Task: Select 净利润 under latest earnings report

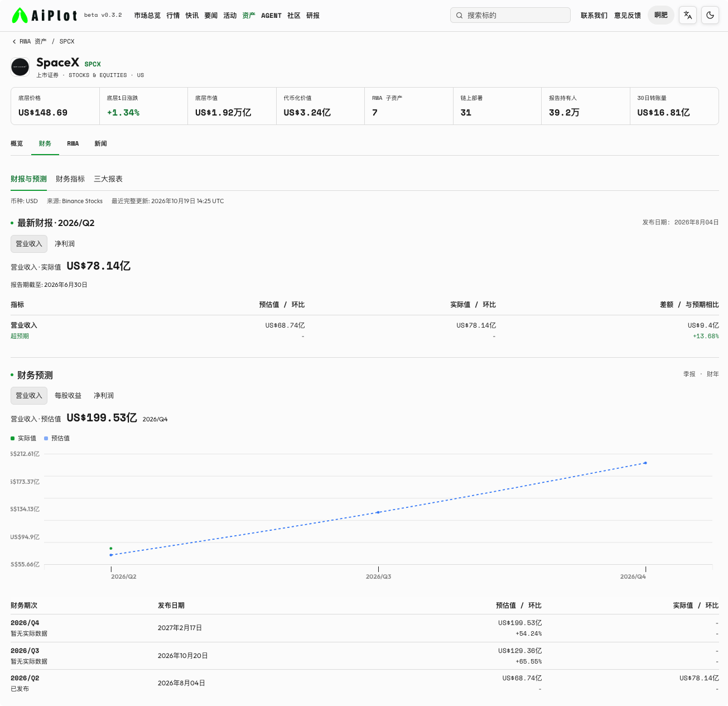Action: (x=65, y=244)
